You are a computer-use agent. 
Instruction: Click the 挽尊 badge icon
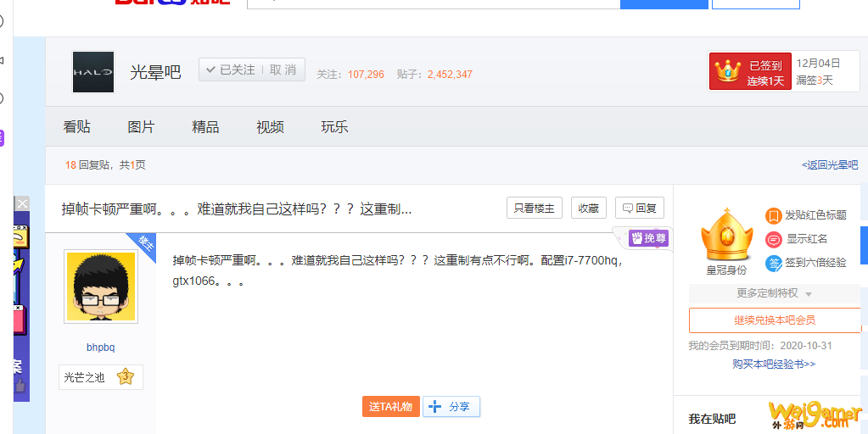[x=648, y=238]
